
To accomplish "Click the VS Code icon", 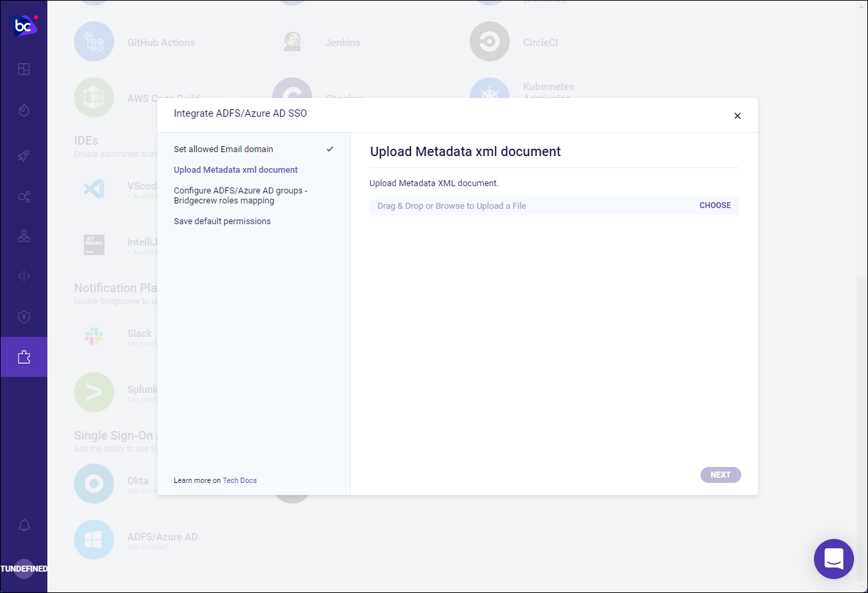I will (x=94, y=189).
